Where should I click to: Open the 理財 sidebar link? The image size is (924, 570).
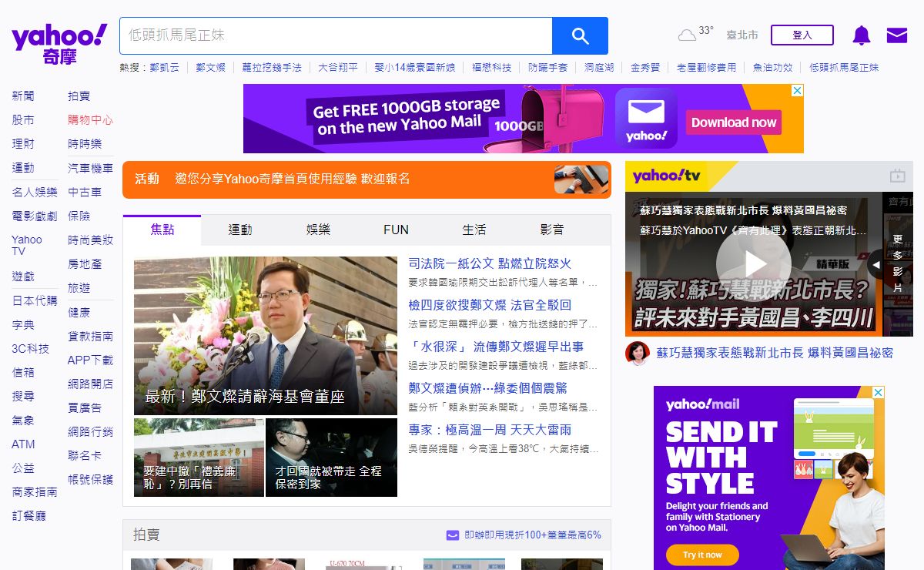23,143
